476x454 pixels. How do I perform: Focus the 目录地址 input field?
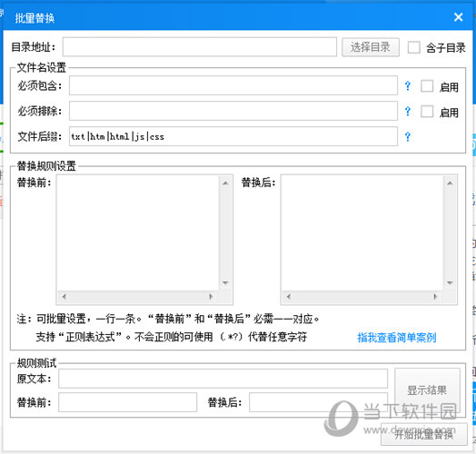pos(200,46)
